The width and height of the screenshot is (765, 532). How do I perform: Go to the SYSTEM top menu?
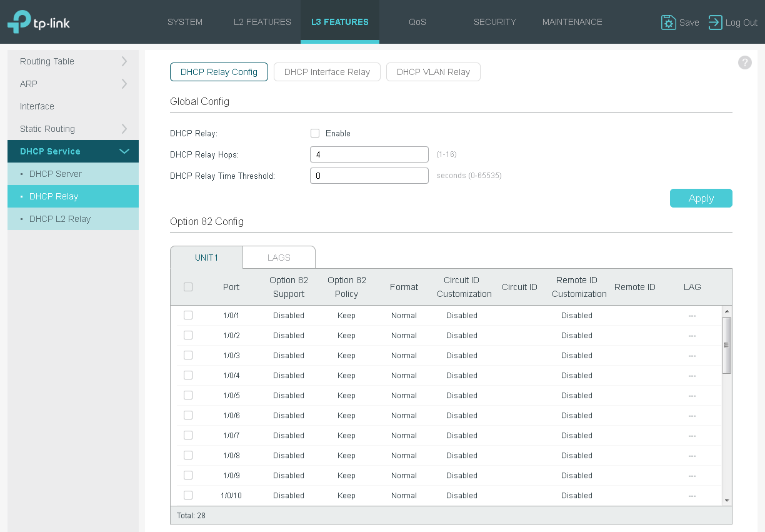(x=185, y=22)
